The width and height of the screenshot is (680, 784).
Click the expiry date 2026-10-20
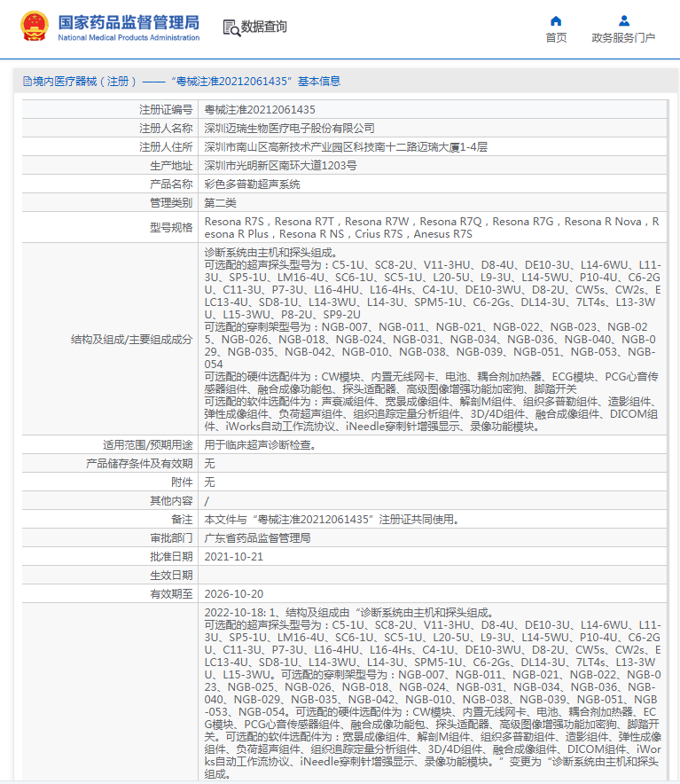pyautogui.click(x=234, y=593)
